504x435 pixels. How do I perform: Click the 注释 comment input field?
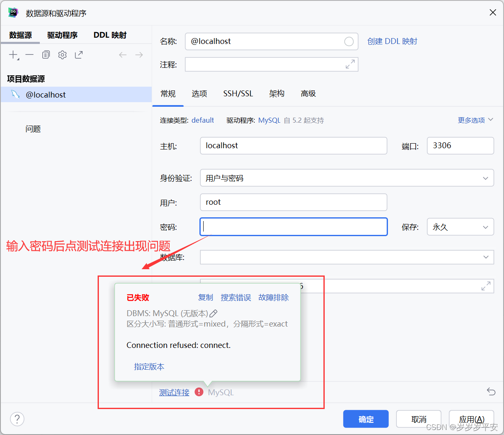click(x=271, y=64)
